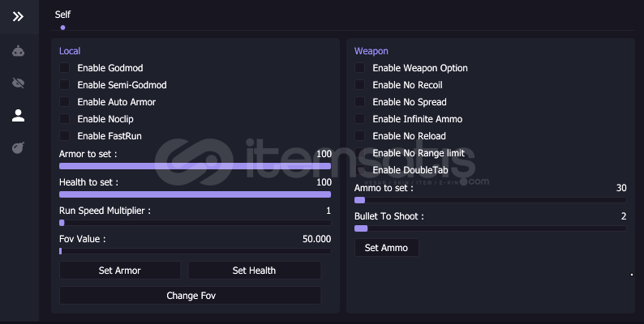The width and height of the screenshot is (644, 324).
Task: Check Enable No Spread
Action: pyautogui.click(x=360, y=102)
